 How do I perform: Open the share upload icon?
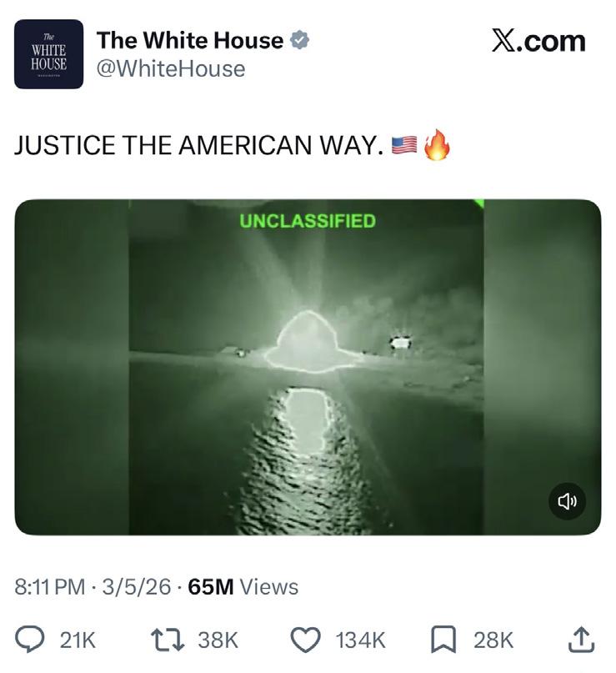(581, 640)
